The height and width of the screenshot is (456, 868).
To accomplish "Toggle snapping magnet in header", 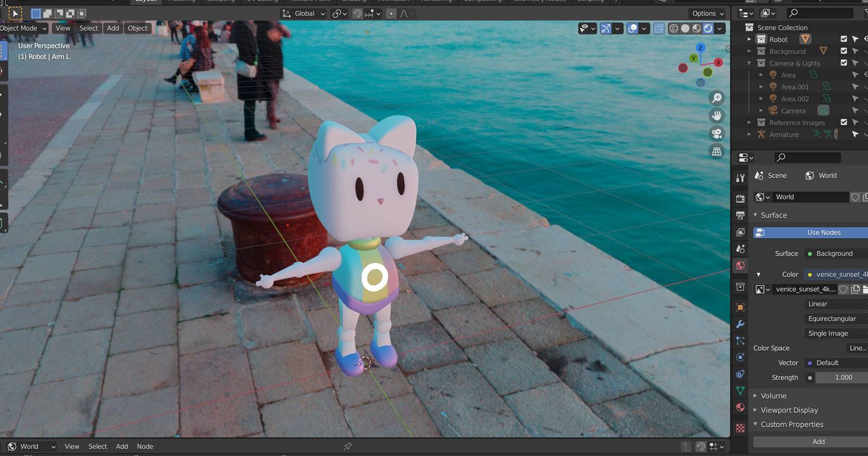I will coord(358,14).
